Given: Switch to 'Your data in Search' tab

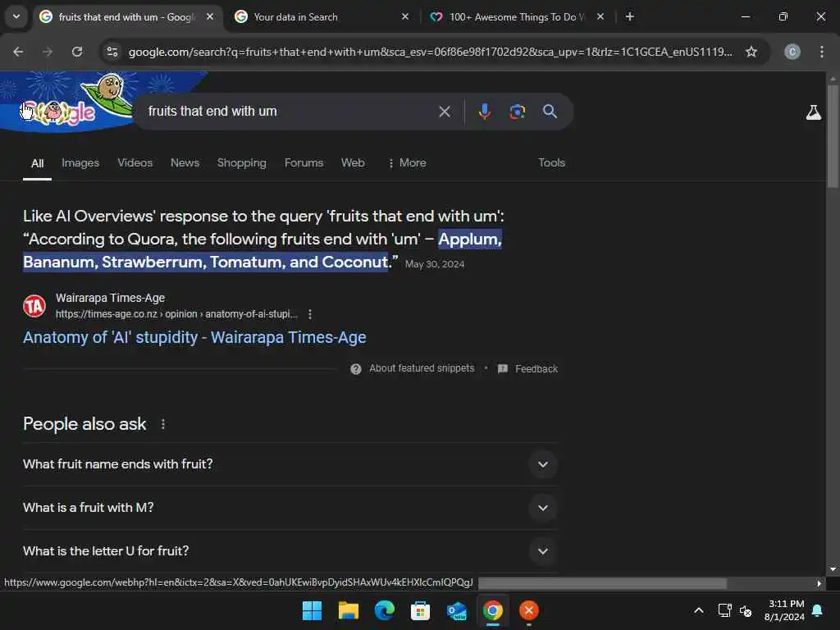Looking at the screenshot, I should coord(322,16).
